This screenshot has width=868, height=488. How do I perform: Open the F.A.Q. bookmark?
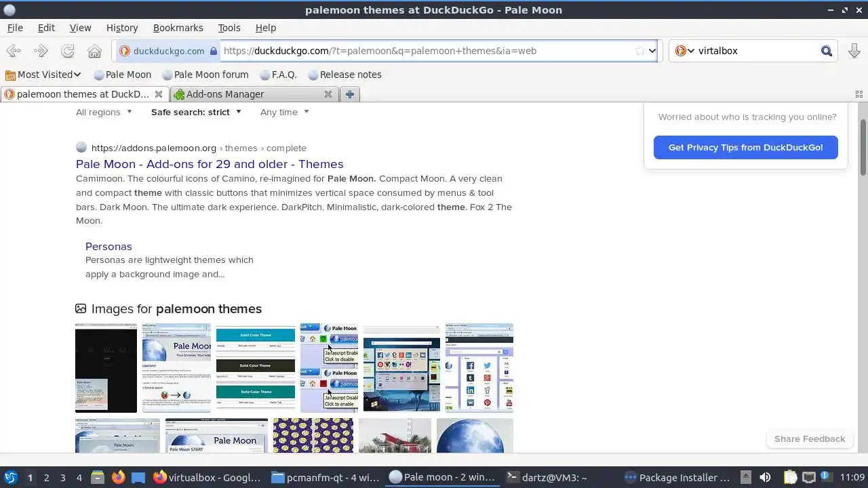point(278,75)
